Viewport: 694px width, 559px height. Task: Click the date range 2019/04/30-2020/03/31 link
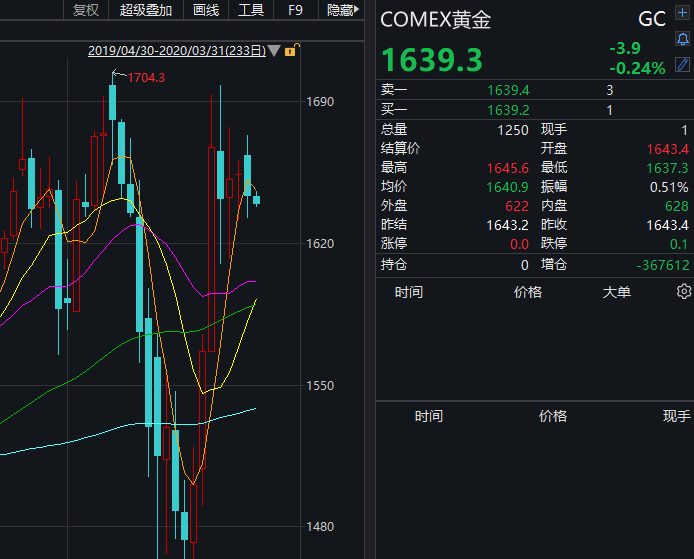(x=177, y=51)
